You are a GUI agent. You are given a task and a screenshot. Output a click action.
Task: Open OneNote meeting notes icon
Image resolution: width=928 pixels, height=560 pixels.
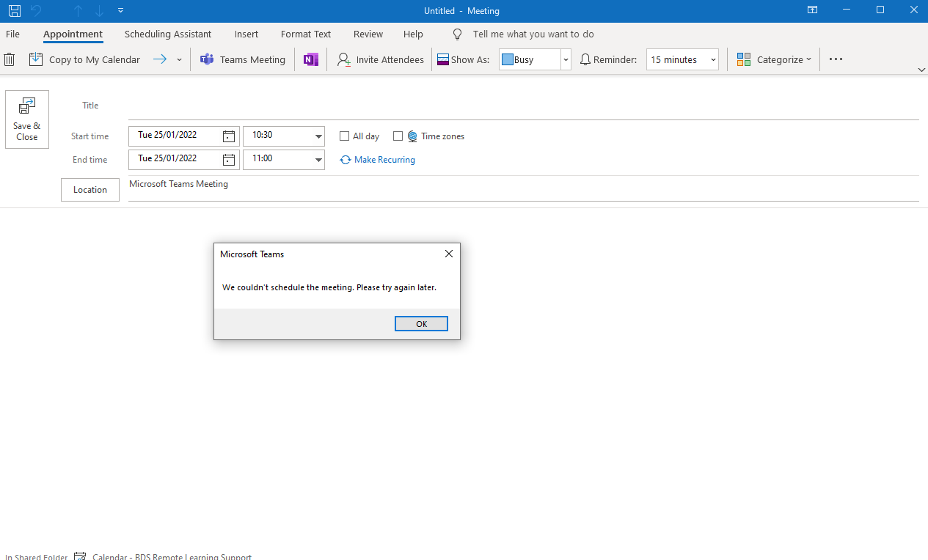pos(311,59)
